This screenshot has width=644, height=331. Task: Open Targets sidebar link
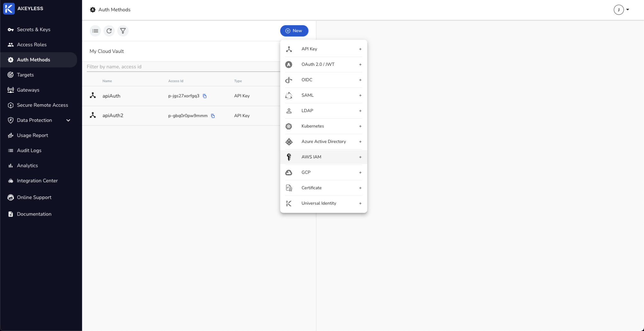[x=39, y=75]
